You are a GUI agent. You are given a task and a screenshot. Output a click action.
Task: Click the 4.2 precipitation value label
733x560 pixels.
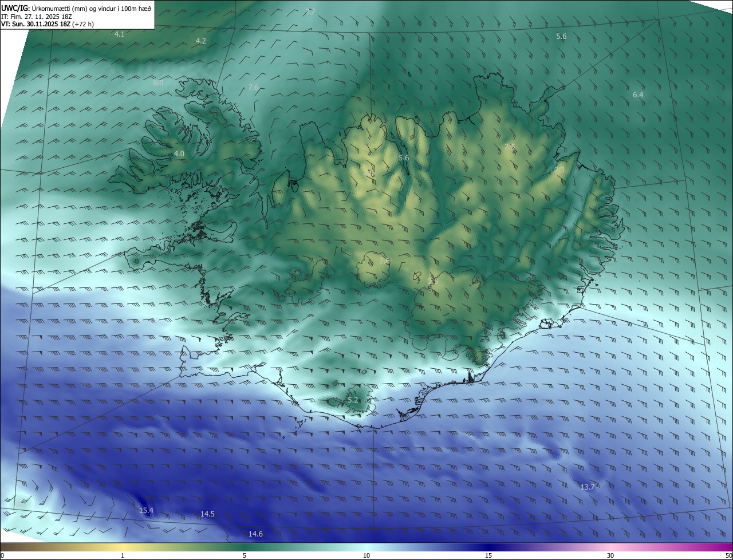click(x=201, y=41)
